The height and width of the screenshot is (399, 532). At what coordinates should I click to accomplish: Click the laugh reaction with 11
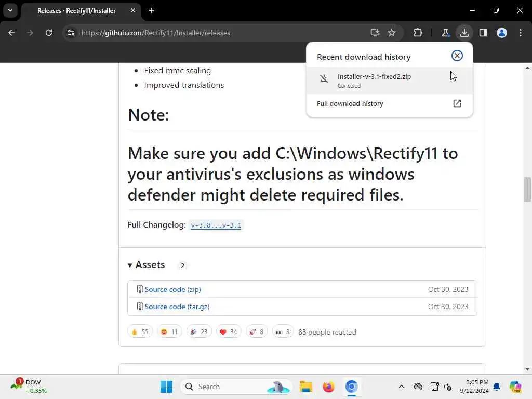coord(169,331)
